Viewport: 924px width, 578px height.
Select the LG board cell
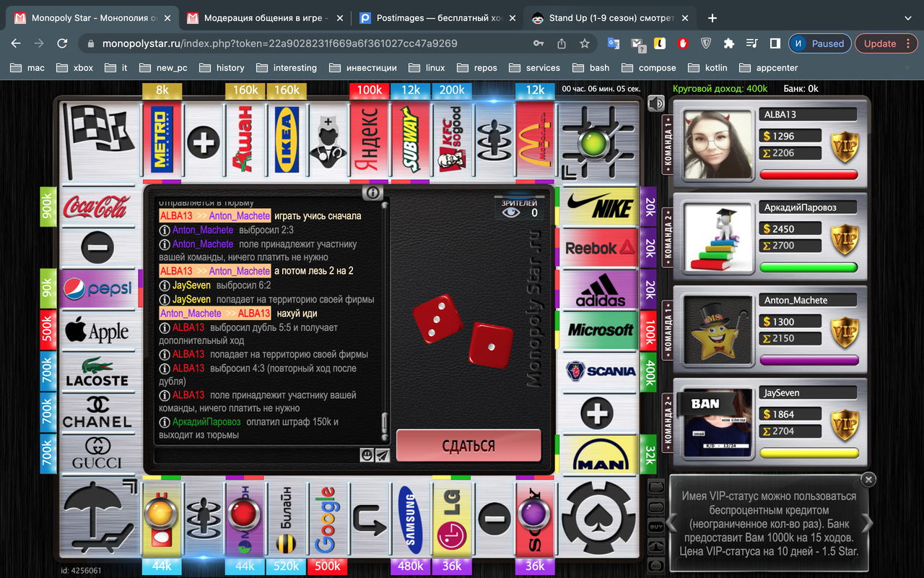coord(452,519)
